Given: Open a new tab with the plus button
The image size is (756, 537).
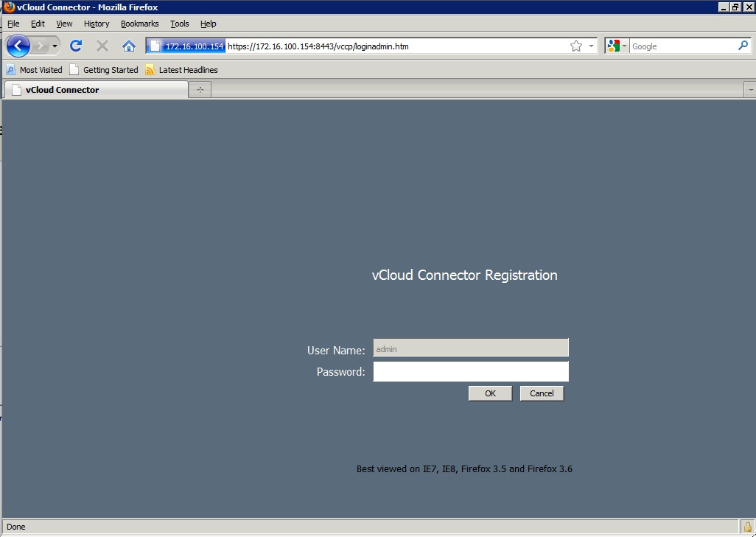Looking at the screenshot, I should [200, 90].
